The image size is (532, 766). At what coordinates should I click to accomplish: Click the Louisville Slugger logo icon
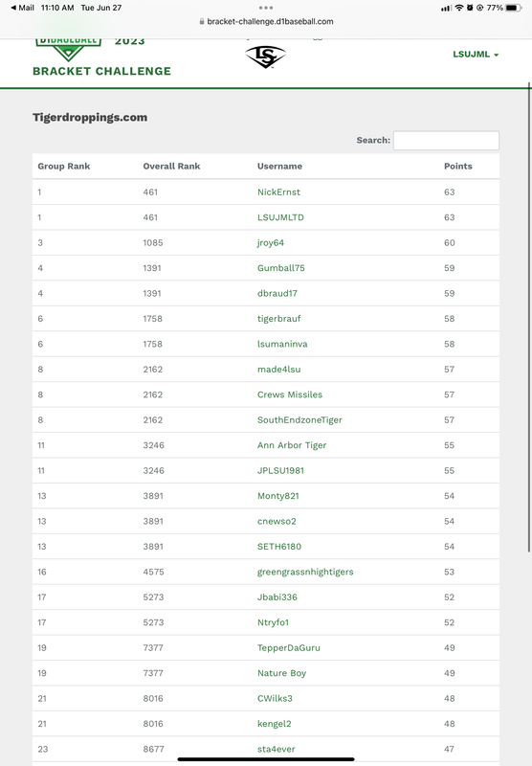[265, 56]
